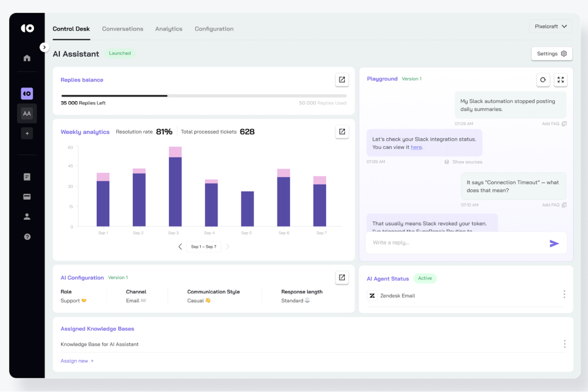
Task: Click the send reply arrow icon
Action: click(x=554, y=243)
